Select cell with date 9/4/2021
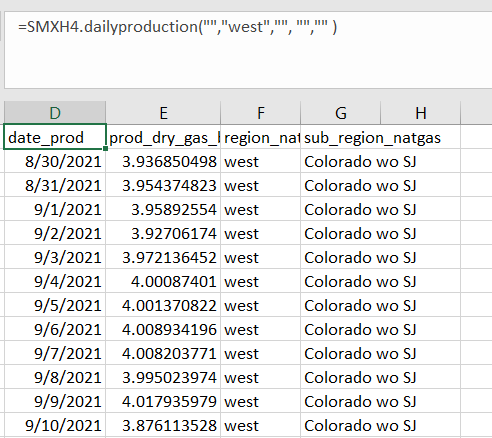Screen dimensions: 492x438 55,281
